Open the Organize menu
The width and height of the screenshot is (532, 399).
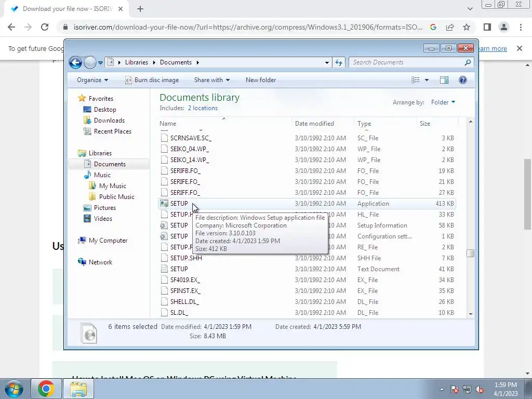click(x=92, y=80)
